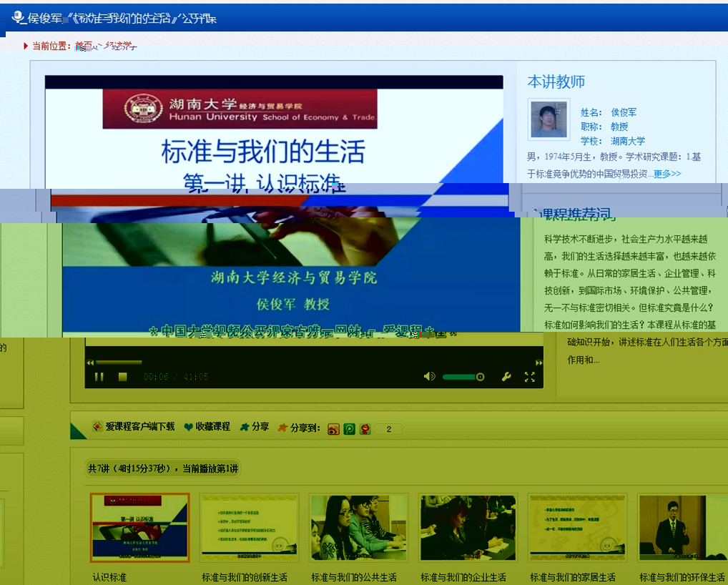Open the 更多>> link in teacher bio
This screenshot has width=728, height=585.
pos(667,174)
